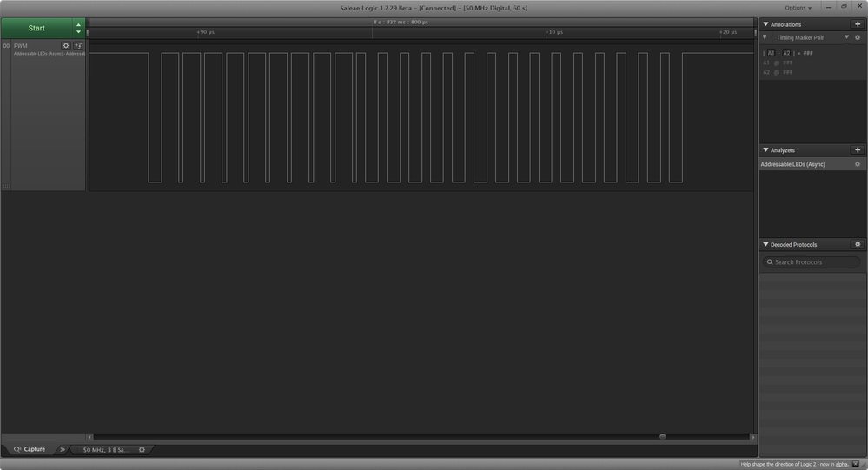Place timing marker A2
This screenshot has height=470, width=868.
(786, 53)
